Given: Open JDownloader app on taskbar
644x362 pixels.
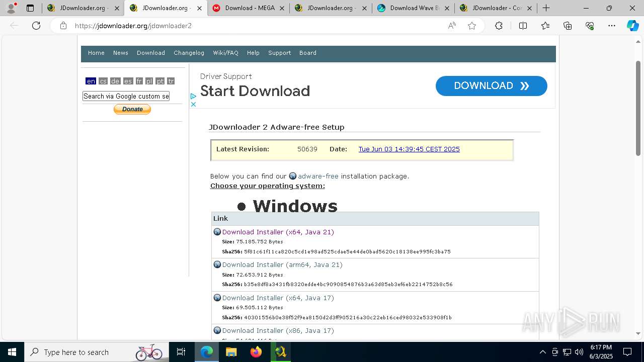Looking at the screenshot, I should point(281,352).
